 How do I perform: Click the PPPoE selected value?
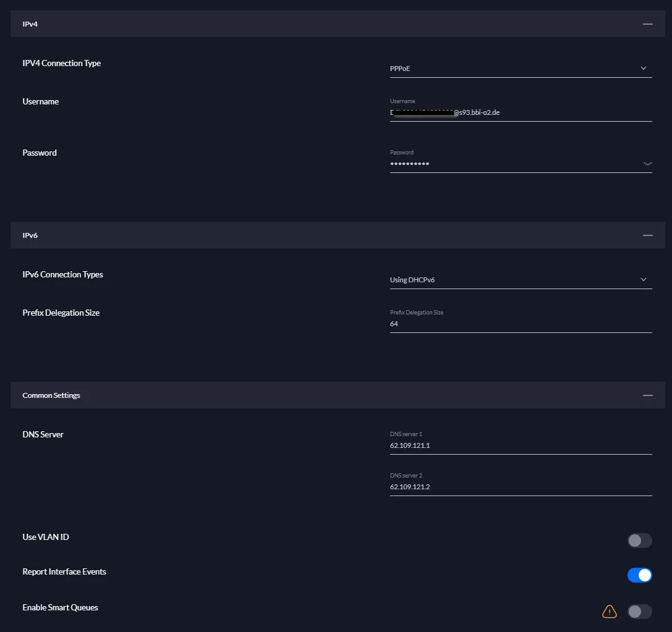point(400,69)
